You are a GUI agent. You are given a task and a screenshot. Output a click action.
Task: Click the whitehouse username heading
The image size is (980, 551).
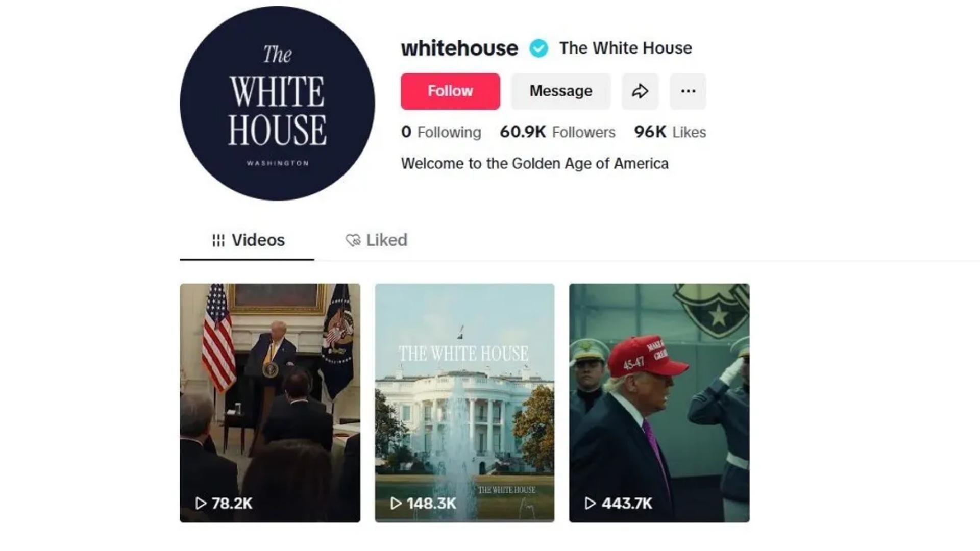[x=459, y=48]
